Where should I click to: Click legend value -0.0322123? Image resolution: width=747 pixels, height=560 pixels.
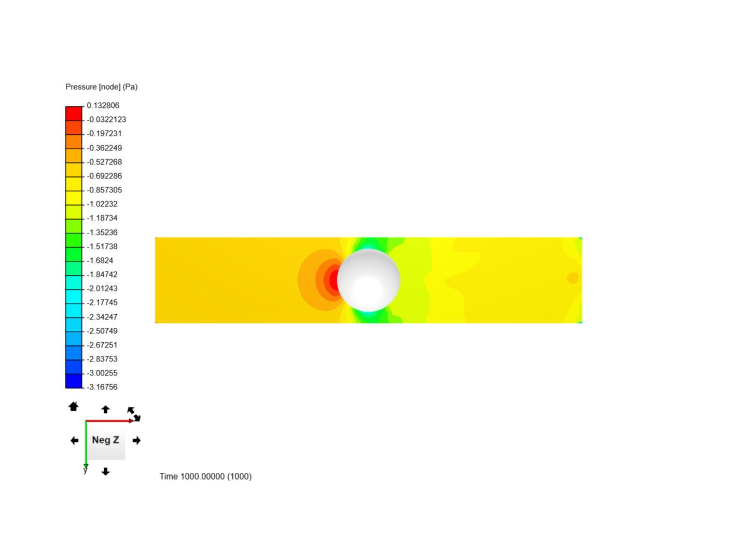(x=106, y=119)
